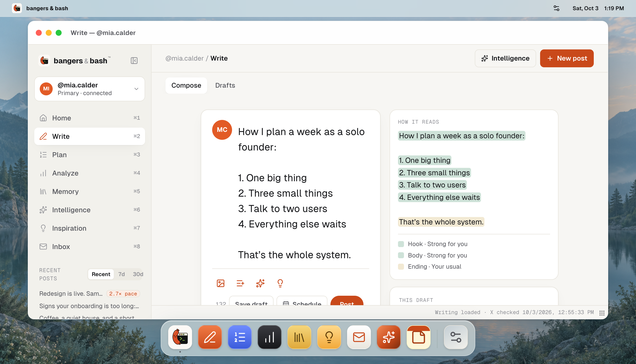Viewport: 636px width, 364px height.
Task: Click the bangers & bash sidebar logo
Action: point(74,61)
